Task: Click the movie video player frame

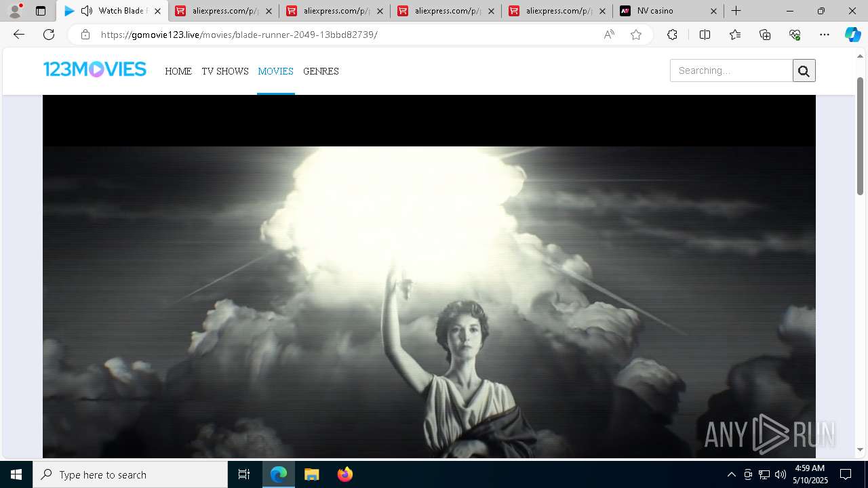Action: pos(429,277)
